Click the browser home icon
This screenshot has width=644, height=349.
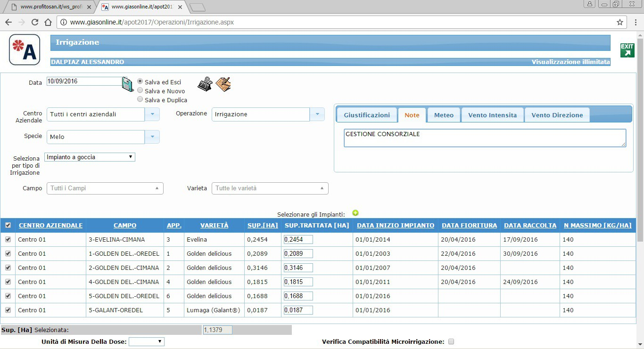[x=48, y=22]
